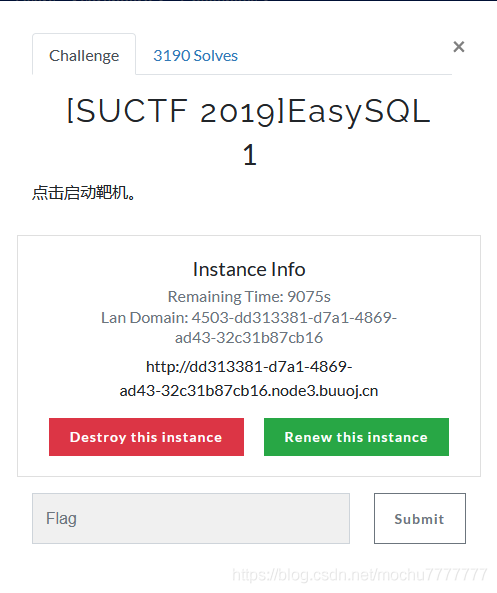This screenshot has width=497, height=593.
Task: Switch to the Challenge tab
Action: [84, 55]
